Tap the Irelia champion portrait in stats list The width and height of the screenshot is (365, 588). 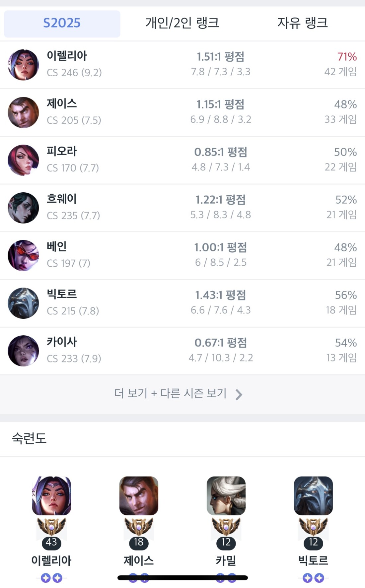point(23,65)
